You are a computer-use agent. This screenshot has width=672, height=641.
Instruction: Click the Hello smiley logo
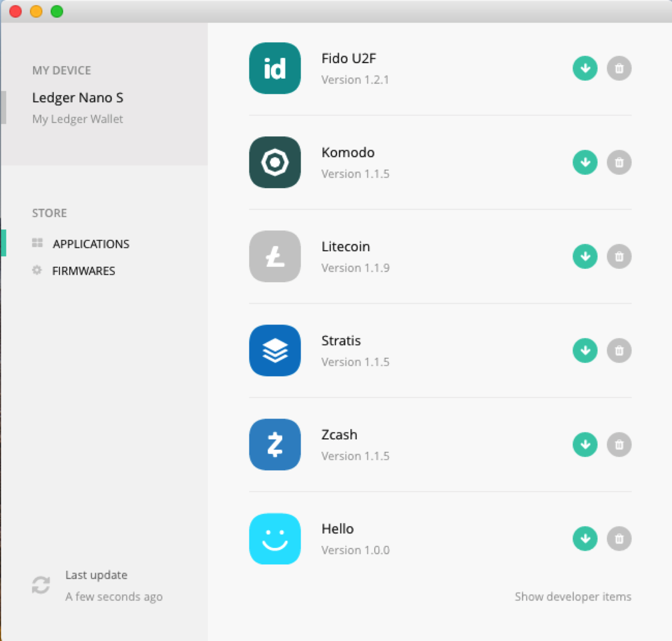275,539
